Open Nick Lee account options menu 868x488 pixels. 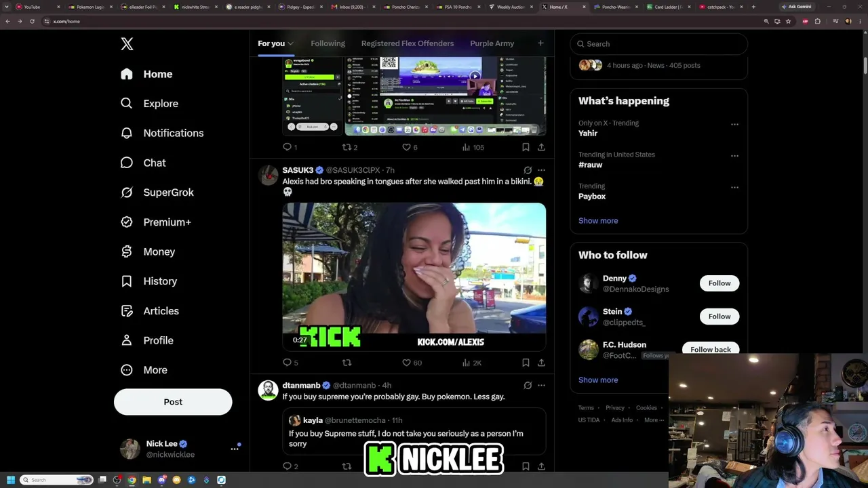235,449
